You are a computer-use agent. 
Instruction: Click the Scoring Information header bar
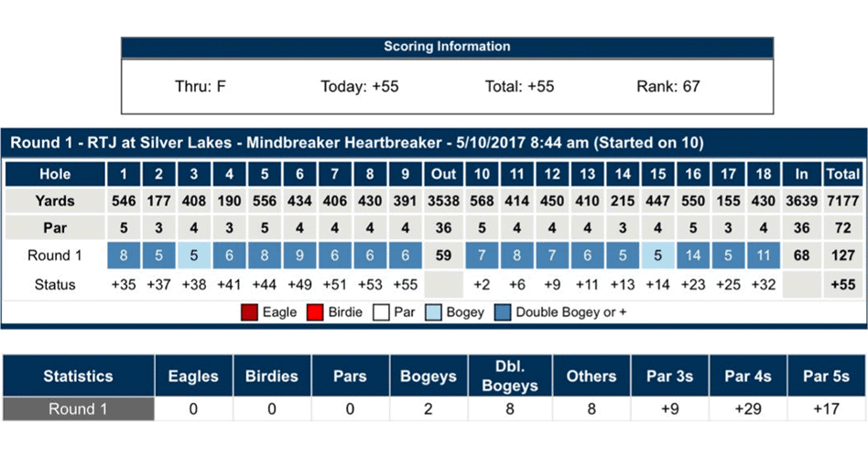pyautogui.click(x=447, y=47)
